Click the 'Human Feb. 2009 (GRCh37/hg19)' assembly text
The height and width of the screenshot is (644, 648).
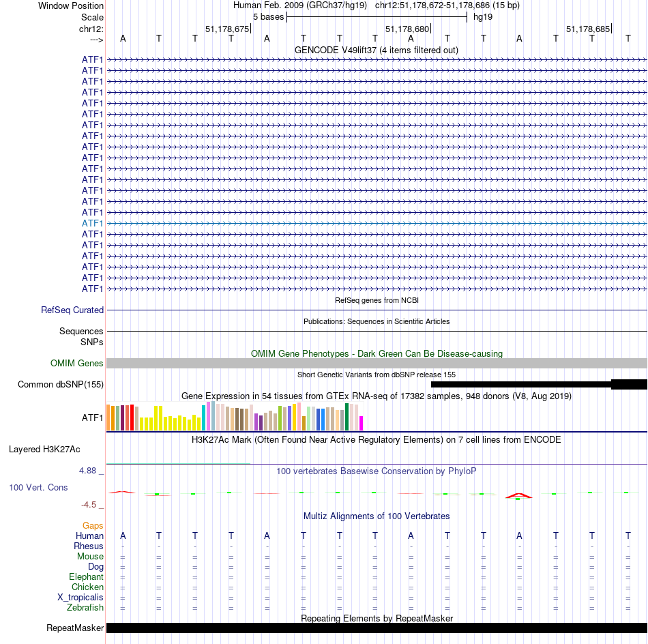pyautogui.click(x=300, y=5)
